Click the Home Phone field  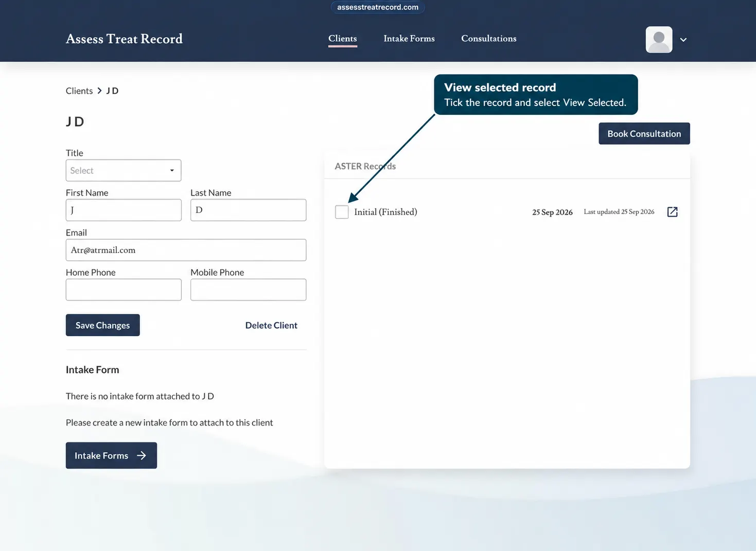pos(124,290)
